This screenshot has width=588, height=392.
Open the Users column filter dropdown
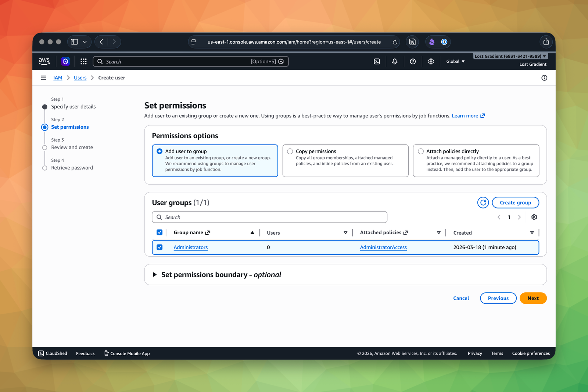[345, 232]
